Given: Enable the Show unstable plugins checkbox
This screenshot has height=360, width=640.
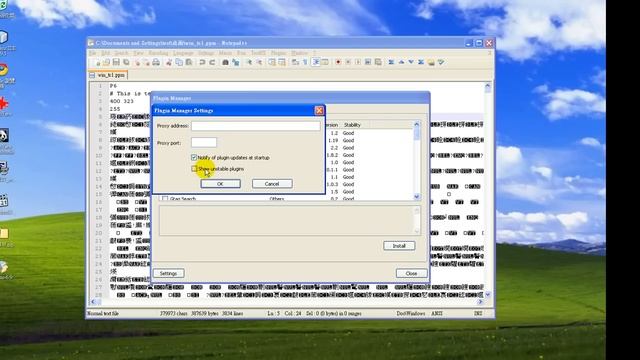Looking at the screenshot, I should tap(194, 169).
